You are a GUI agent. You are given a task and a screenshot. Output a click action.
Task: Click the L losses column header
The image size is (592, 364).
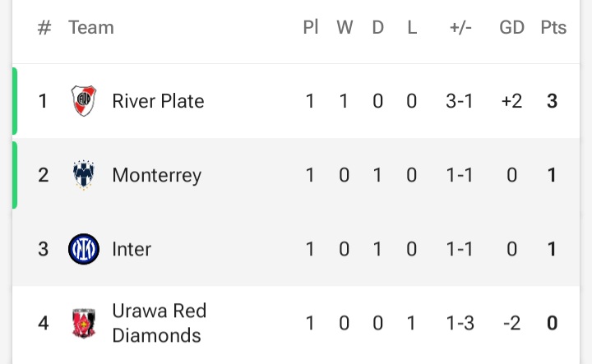coord(412,28)
